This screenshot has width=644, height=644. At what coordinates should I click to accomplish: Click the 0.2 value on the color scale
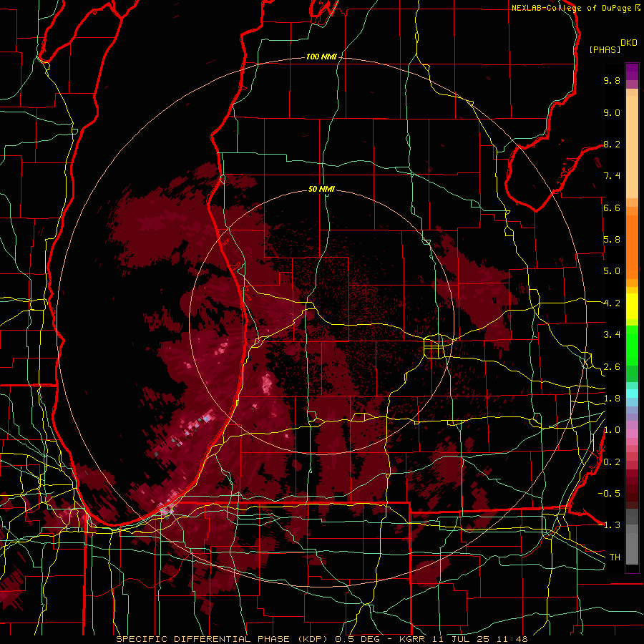click(612, 462)
